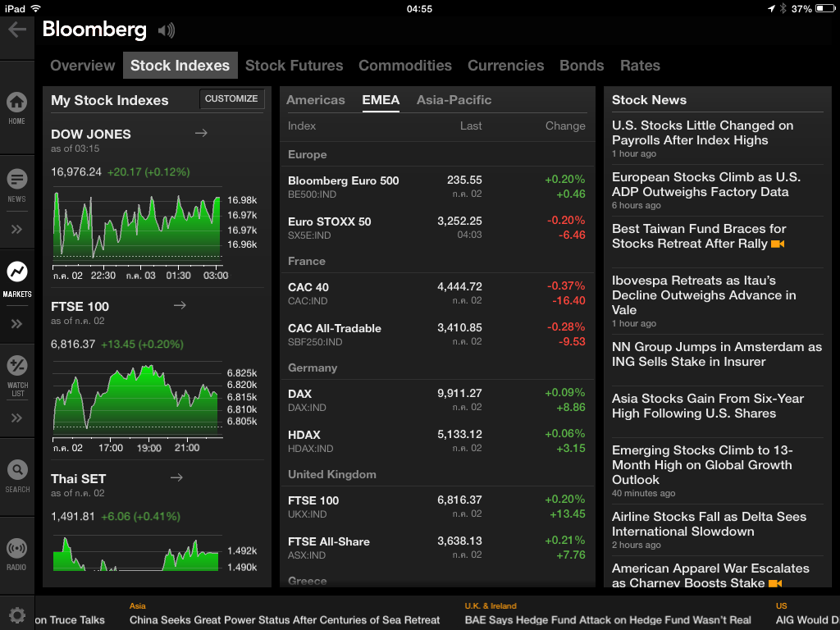The height and width of the screenshot is (630, 840).
Task: Select the Stock Indexes tab
Action: pyautogui.click(x=180, y=66)
